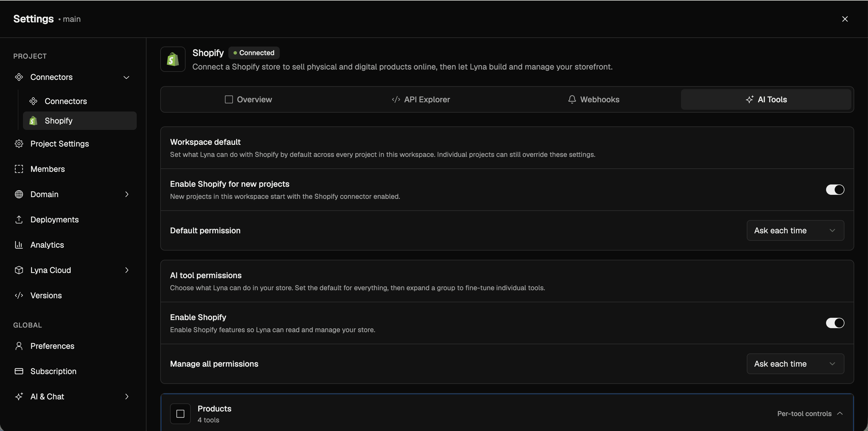This screenshot has height=431, width=868.
Task: Expand the Domain submenu chevron
Action: click(x=127, y=195)
